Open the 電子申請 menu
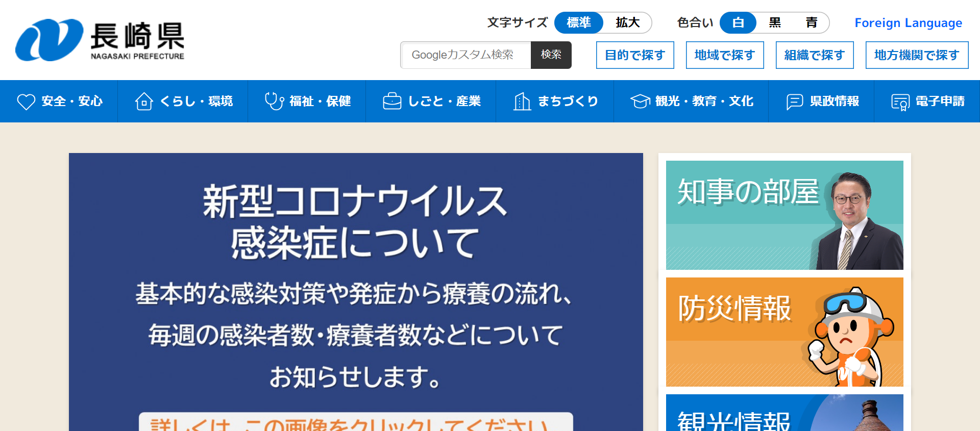This screenshot has height=431, width=980. click(927, 101)
